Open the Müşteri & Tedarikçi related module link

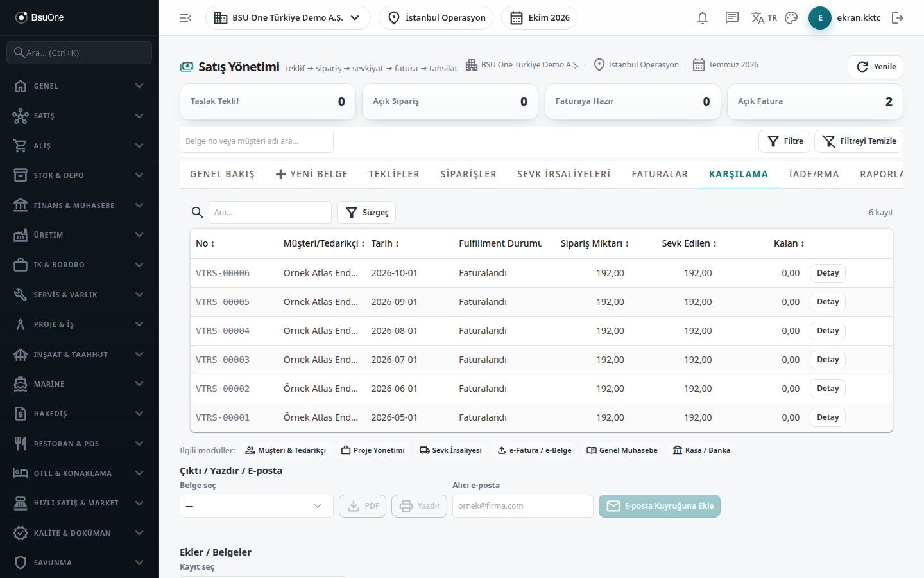pos(286,450)
